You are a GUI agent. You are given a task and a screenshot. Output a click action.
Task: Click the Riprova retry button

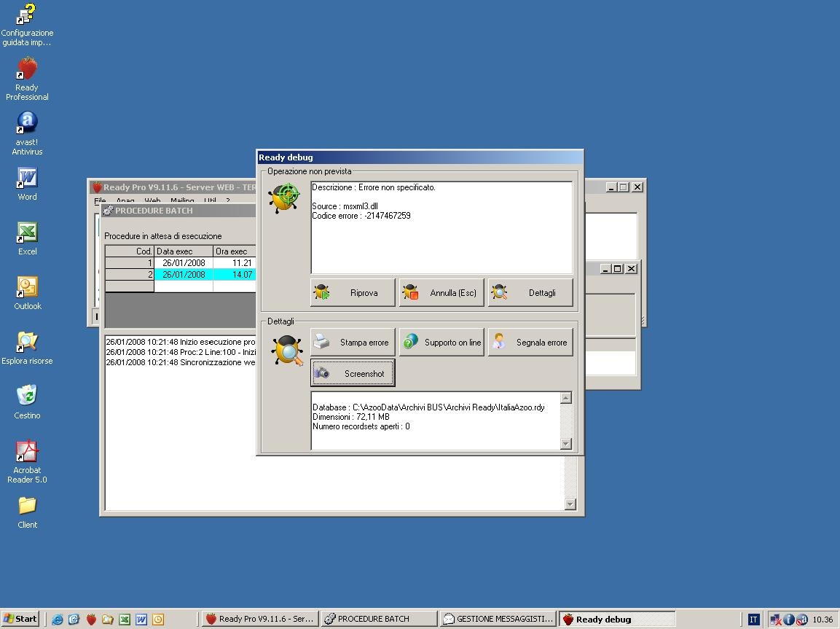point(353,293)
